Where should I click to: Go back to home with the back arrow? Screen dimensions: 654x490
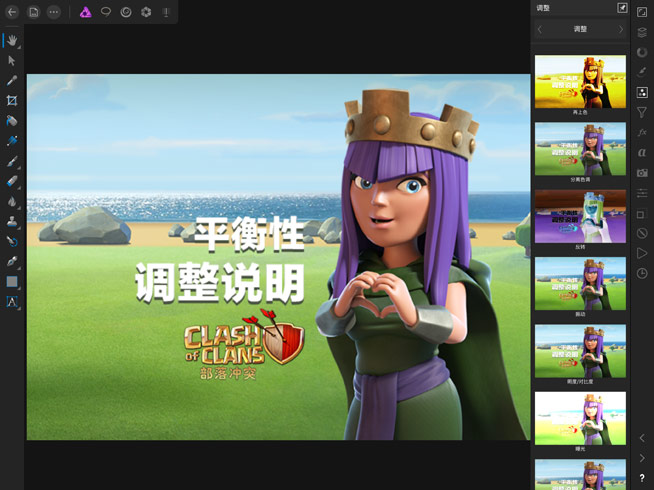(x=12, y=12)
